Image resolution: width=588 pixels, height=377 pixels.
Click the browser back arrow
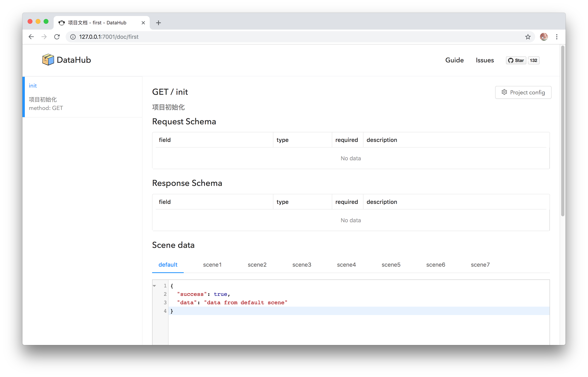click(x=31, y=37)
